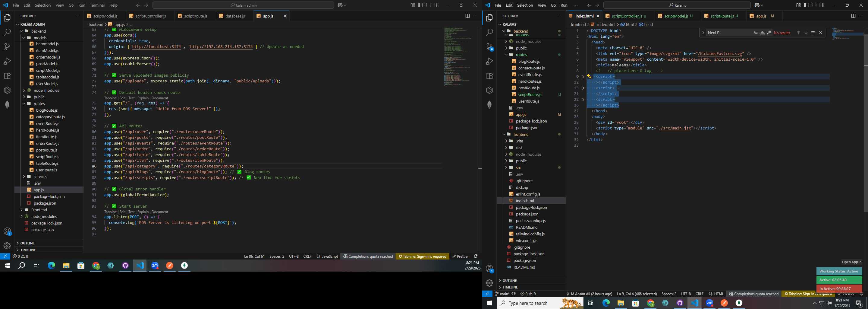Go to previous match in find widget
Screen dimensions: 868x309
tap(798, 33)
